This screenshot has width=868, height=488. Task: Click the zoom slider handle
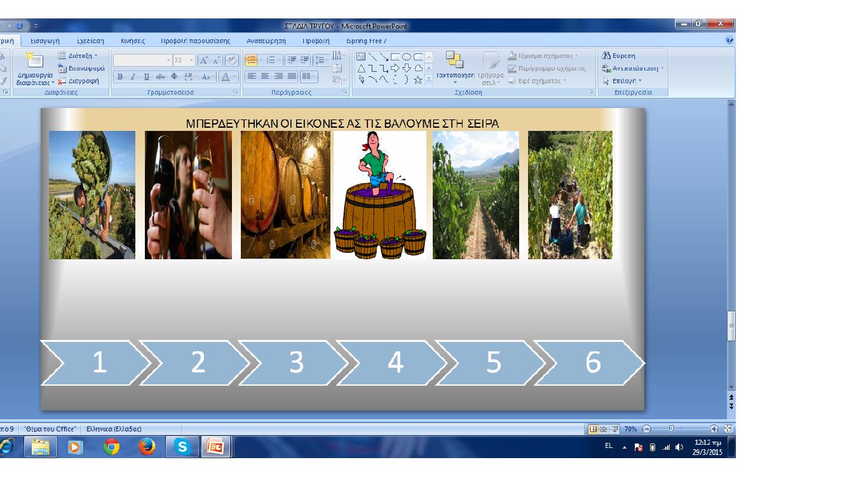coord(671,429)
